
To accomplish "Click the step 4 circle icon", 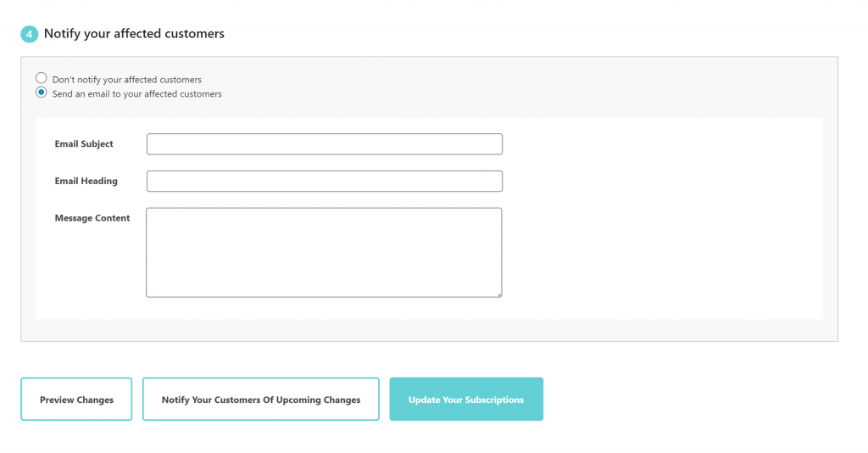I will pos(30,34).
